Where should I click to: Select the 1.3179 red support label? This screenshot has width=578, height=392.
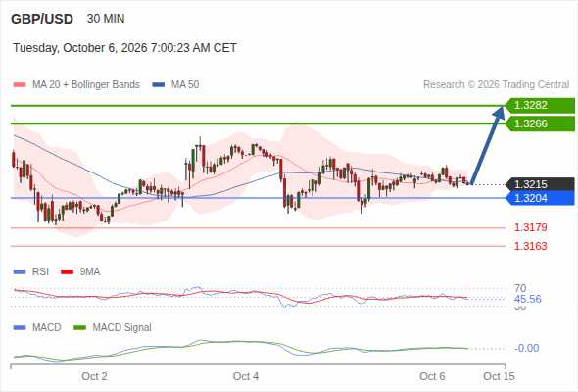tap(530, 227)
